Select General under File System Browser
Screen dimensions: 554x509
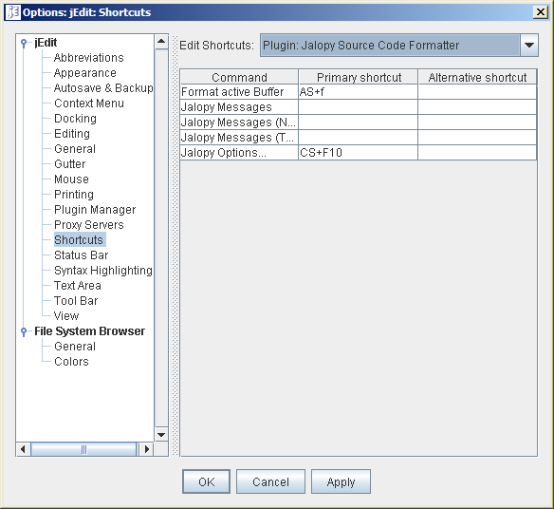click(x=75, y=347)
